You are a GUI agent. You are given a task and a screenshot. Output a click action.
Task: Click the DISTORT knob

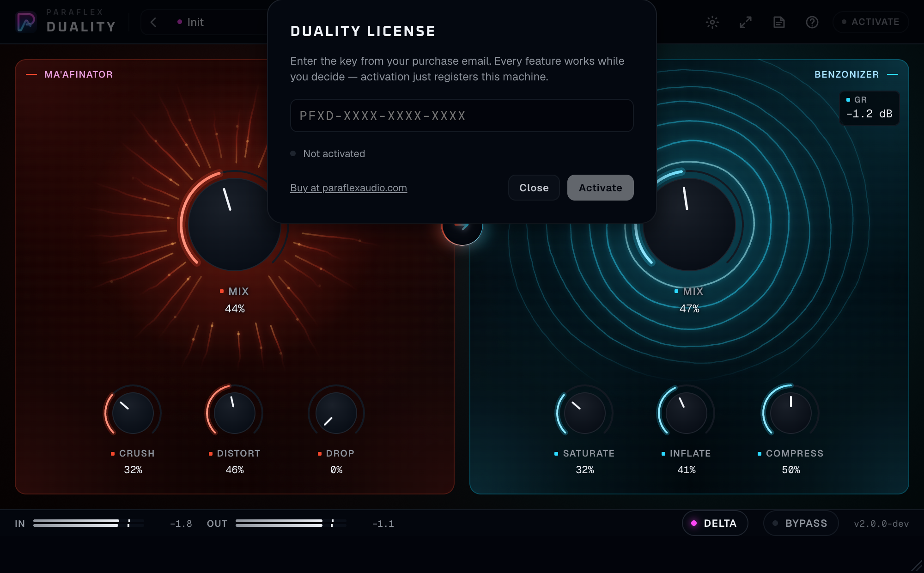(235, 413)
